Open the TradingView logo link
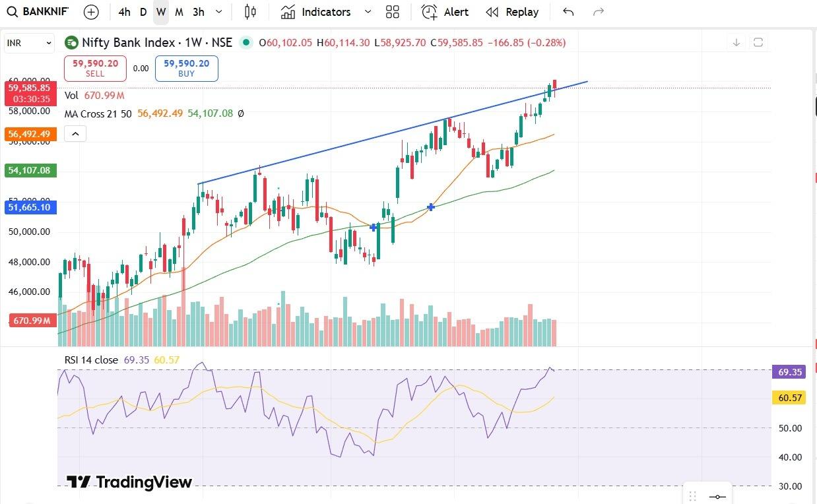This screenshot has width=817, height=504. [x=129, y=482]
